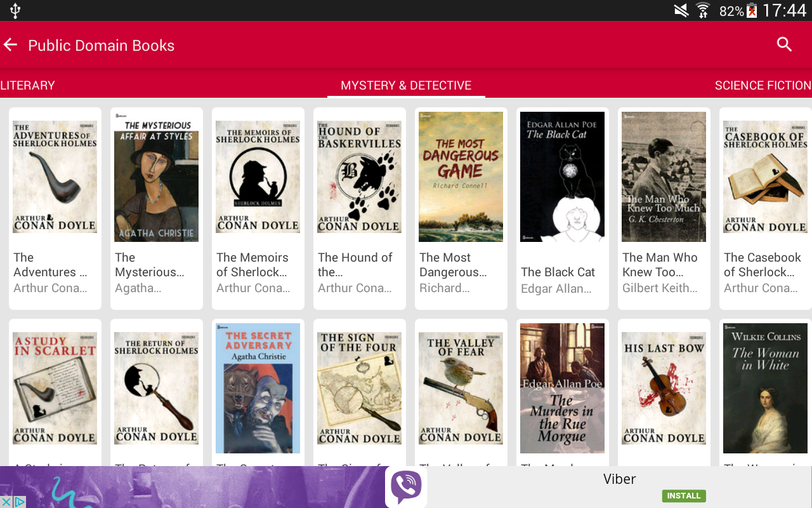Tap the 'The Most Dangerous…' title text

[453, 265]
